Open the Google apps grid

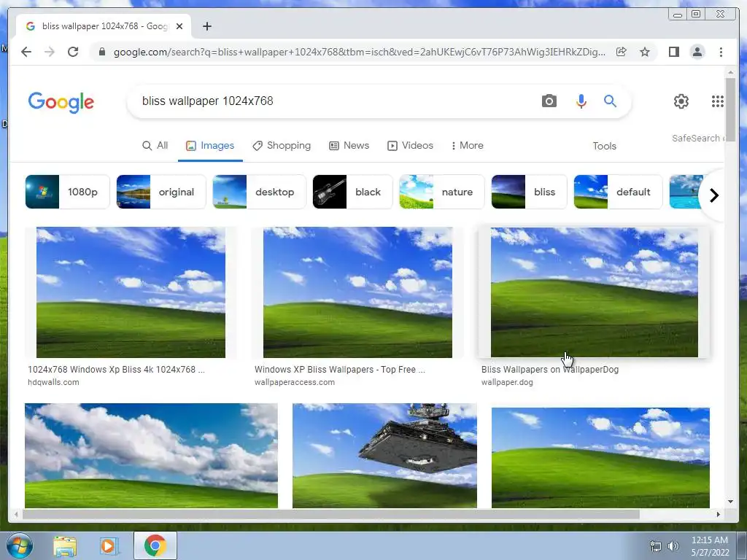coord(718,101)
